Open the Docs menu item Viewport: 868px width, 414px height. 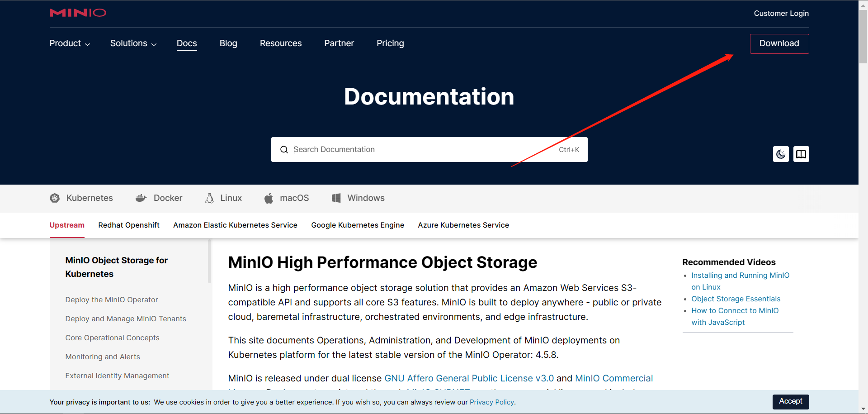click(x=187, y=43)
